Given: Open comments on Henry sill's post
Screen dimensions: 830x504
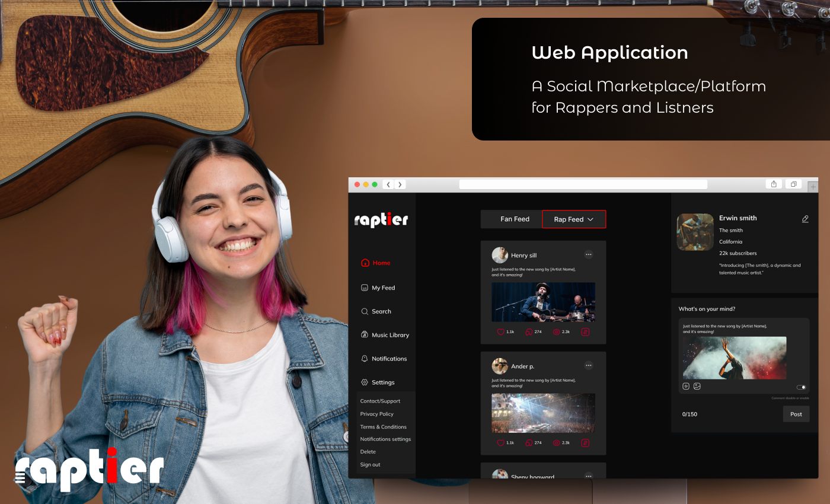Looking at the screenshot, I should coord(529,331).
